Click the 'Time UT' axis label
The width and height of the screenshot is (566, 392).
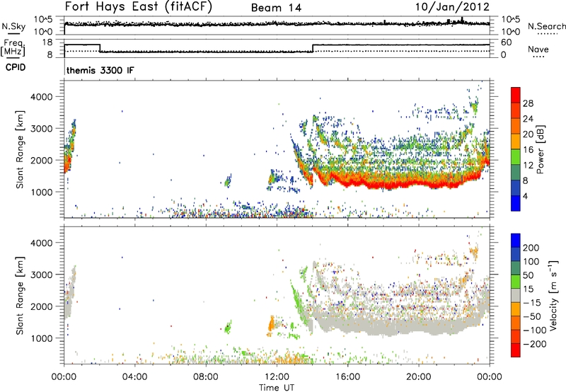(277, 388)
